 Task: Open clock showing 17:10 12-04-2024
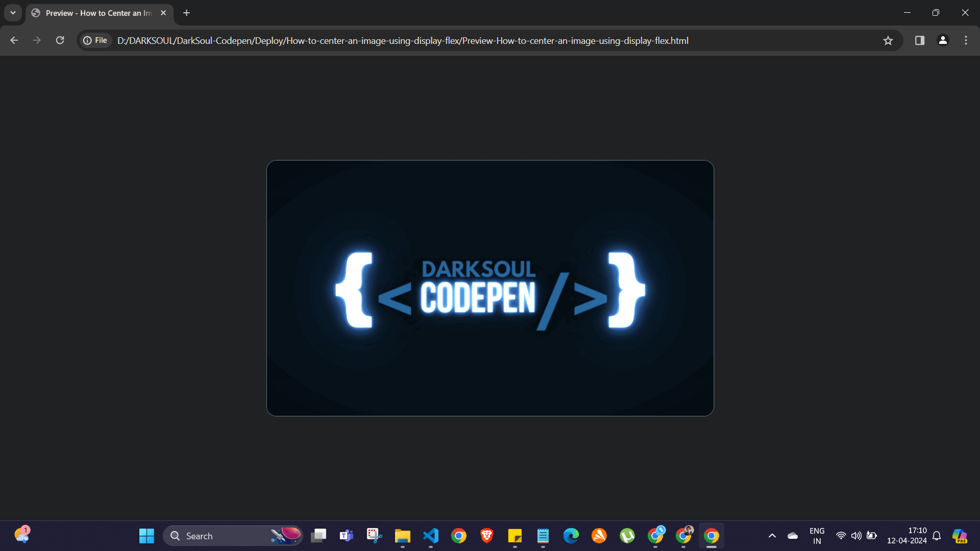coord(907,536)
